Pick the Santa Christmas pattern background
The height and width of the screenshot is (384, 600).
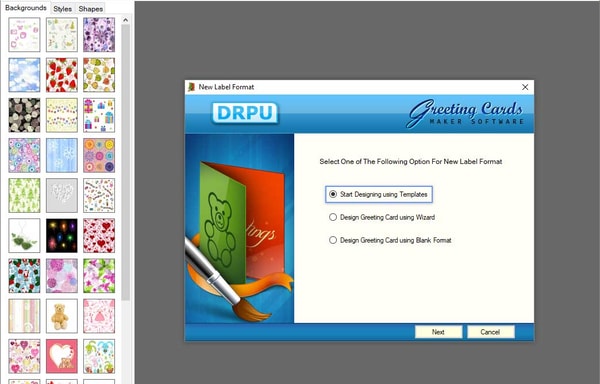click(24, 276)
